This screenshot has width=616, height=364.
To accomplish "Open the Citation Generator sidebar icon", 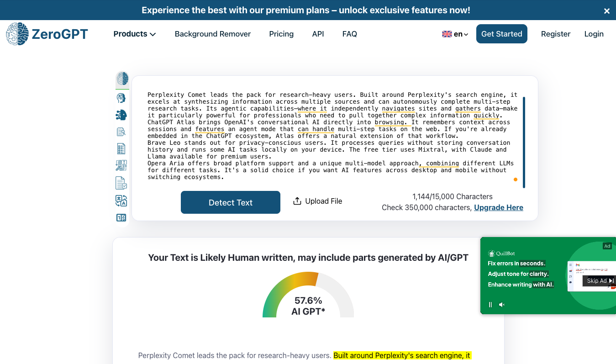I will (121, 165).
